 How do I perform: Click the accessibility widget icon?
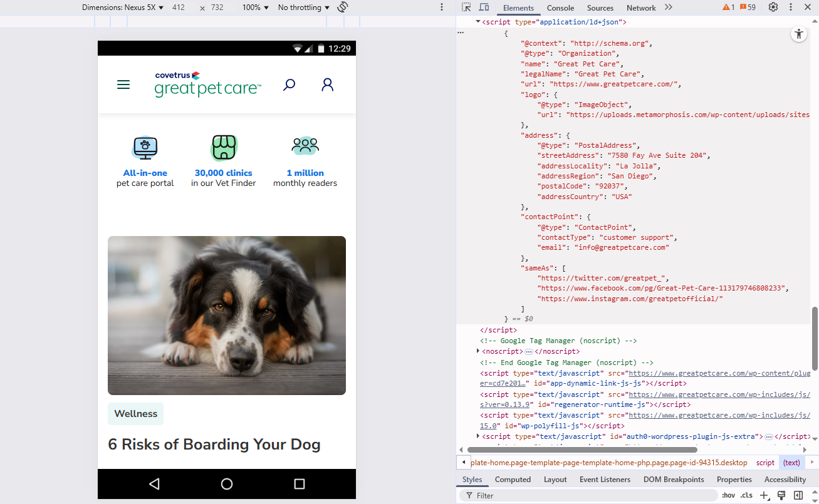click(x=798, y=34)
